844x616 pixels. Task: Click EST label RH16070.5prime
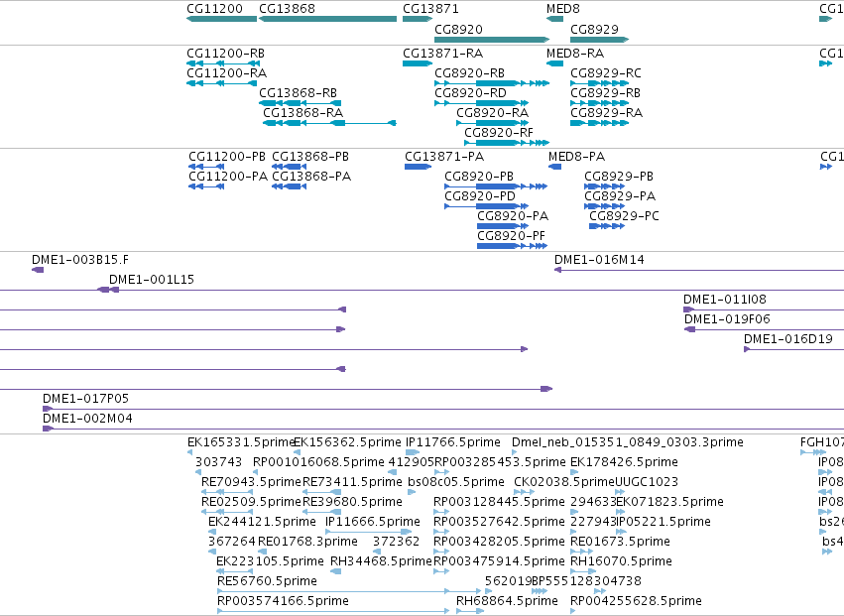tap(621, 562)
